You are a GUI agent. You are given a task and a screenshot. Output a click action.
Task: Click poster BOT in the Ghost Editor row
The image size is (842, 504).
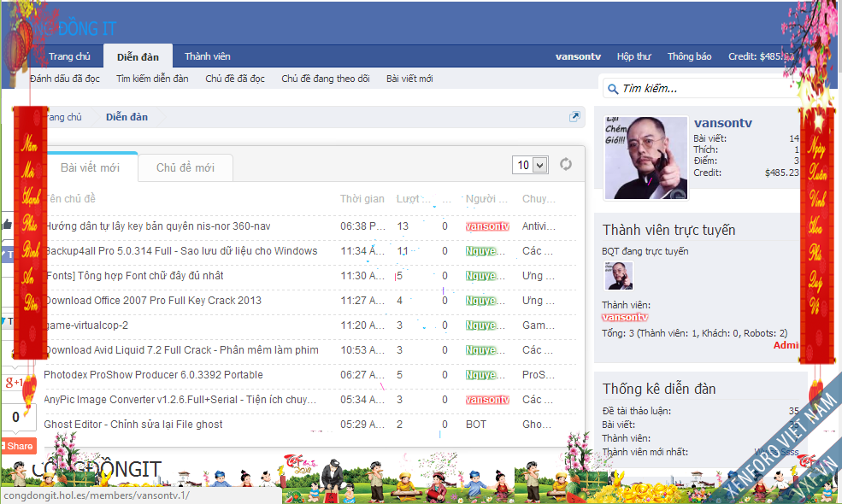(476, 424)
